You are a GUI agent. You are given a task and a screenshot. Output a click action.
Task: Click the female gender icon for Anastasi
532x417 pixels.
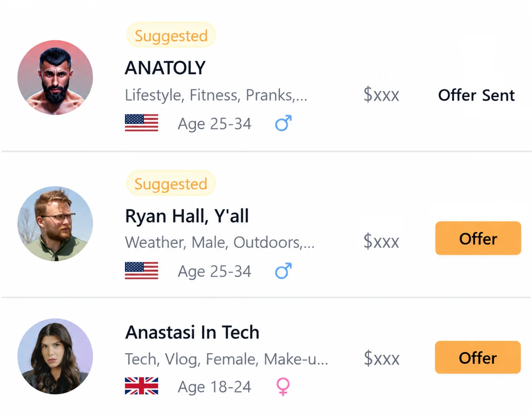283,387
